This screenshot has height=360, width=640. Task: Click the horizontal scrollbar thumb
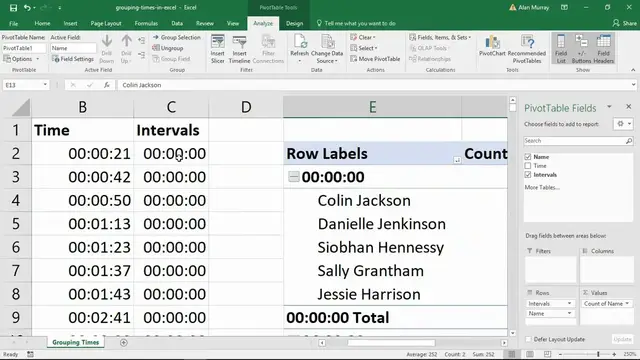(391, 343)
